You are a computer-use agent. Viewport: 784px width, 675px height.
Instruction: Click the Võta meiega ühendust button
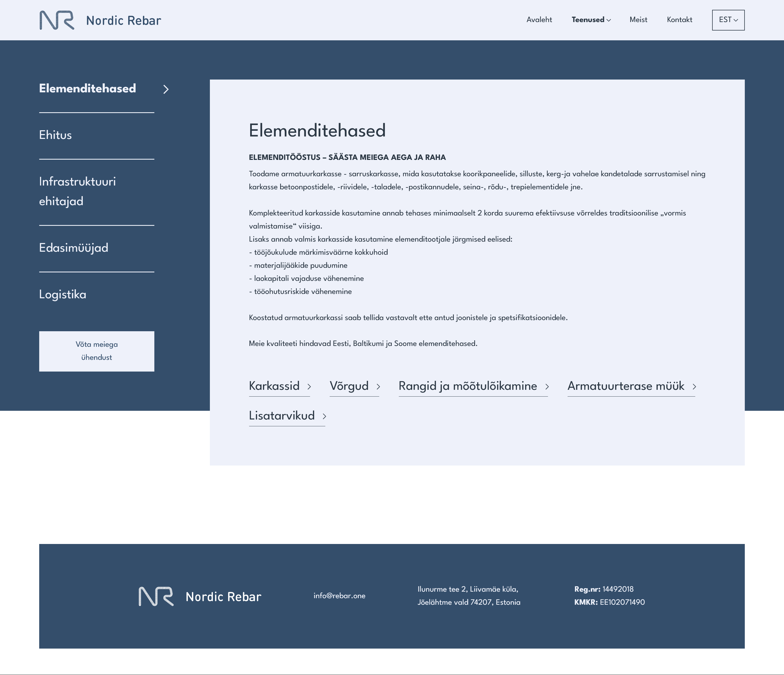(x=96, y=351)
